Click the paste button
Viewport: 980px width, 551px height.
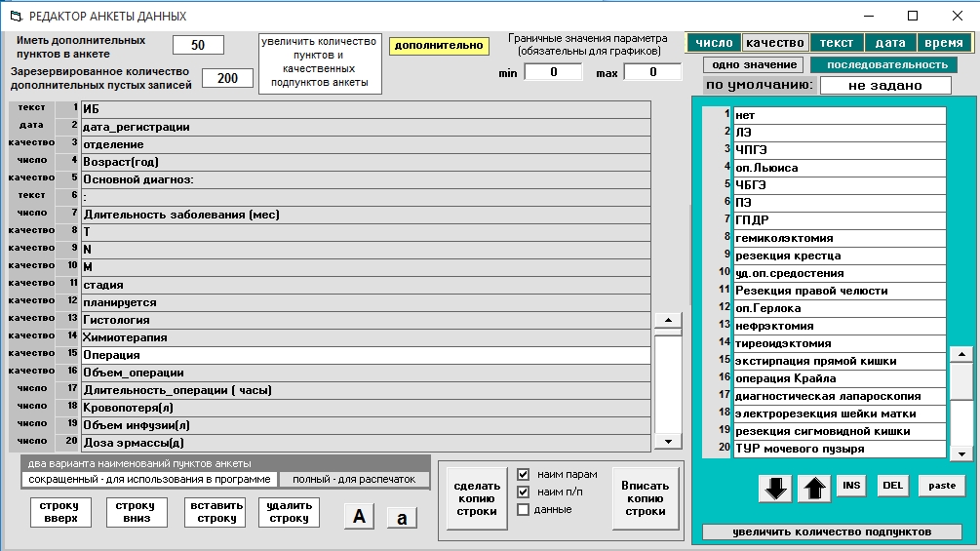tap(941, 486)
